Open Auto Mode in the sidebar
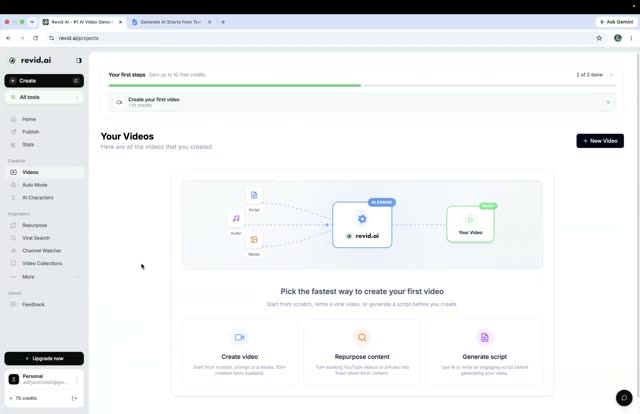 (35, 185)
